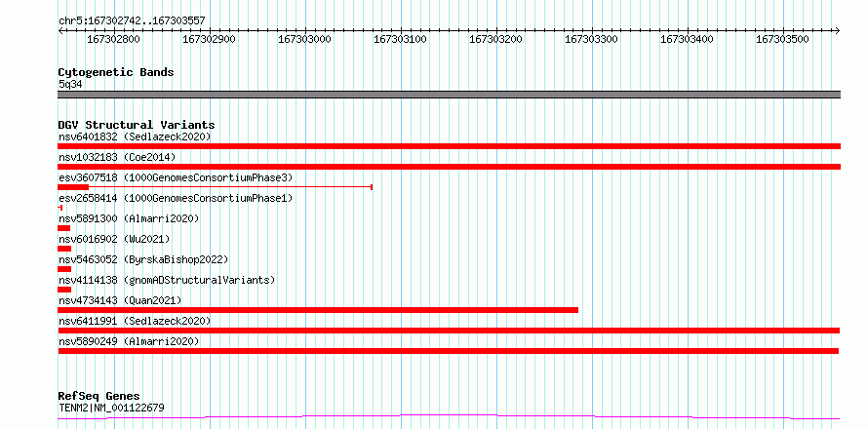
Task: Click the left arrow of the coordinate ruler
Action: coord(60,30)
